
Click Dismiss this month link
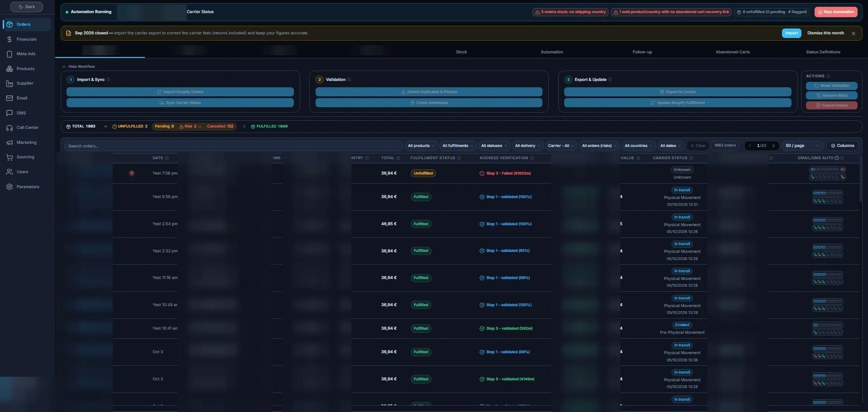(825, 33)
